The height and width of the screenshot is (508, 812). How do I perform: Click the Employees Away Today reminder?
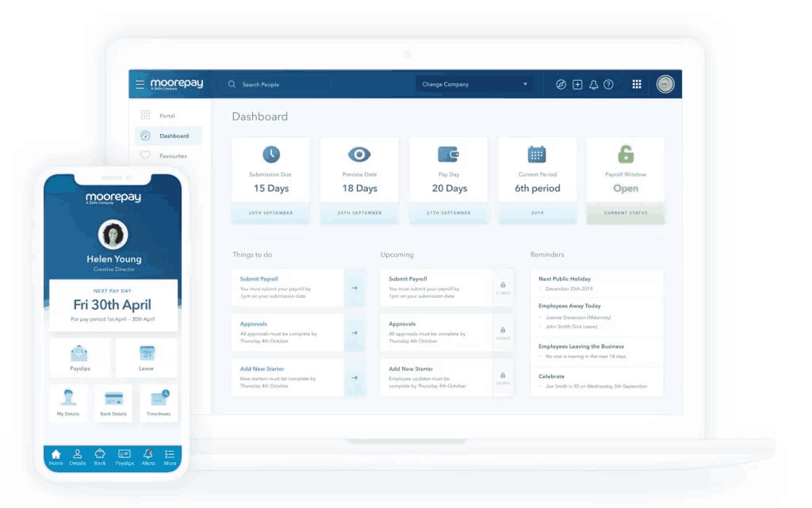click(569, 306)
